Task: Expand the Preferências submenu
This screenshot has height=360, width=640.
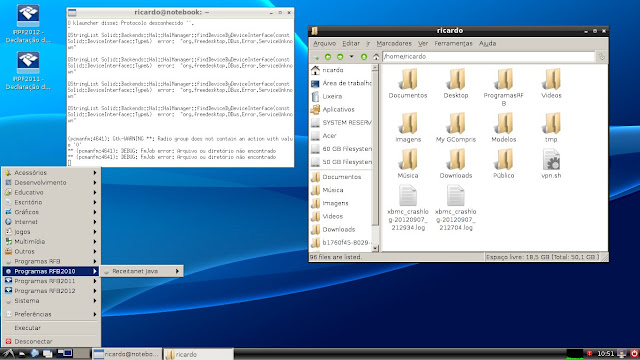Action: pyautogui.click(x=51, y=314)
